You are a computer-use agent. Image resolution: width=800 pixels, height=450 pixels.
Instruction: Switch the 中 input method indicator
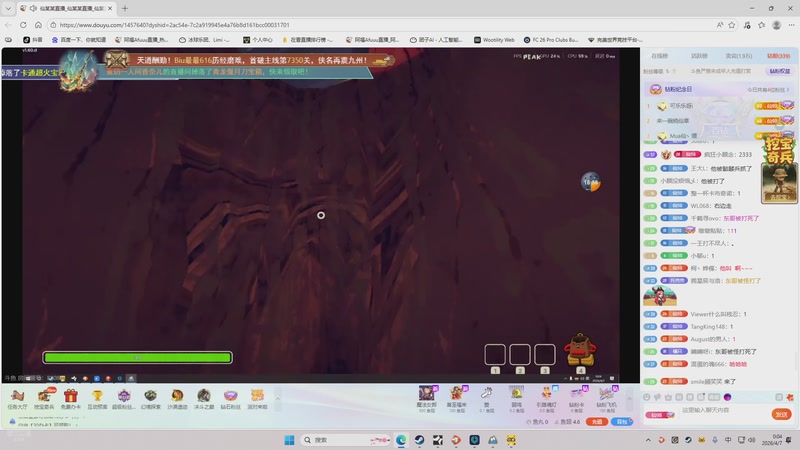[x=728, y=440]
